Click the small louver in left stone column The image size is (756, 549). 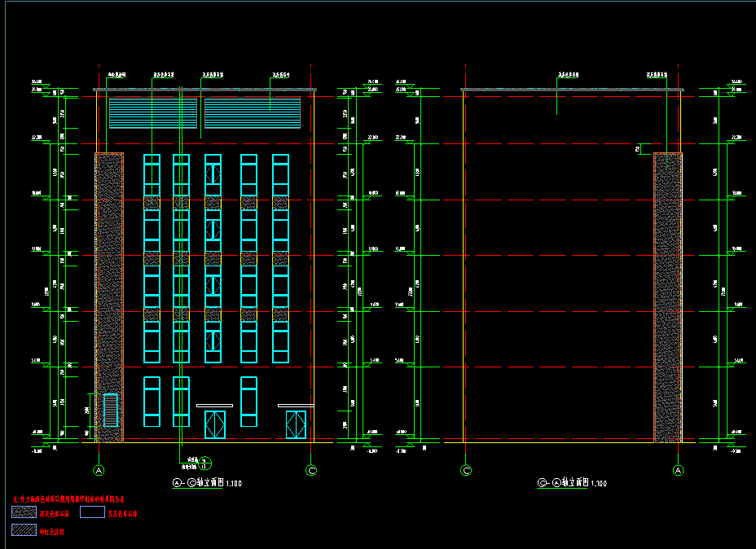click(111, 410)
